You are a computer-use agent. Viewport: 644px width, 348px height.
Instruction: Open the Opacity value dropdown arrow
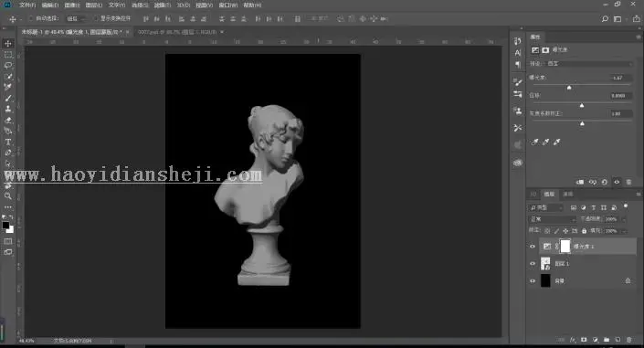coord(624,219)
